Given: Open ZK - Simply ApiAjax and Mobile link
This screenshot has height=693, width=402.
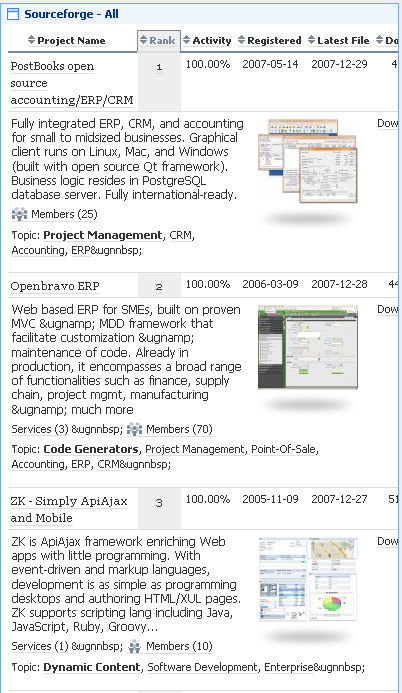Looking at the screenshot, I should click(69, 509).
